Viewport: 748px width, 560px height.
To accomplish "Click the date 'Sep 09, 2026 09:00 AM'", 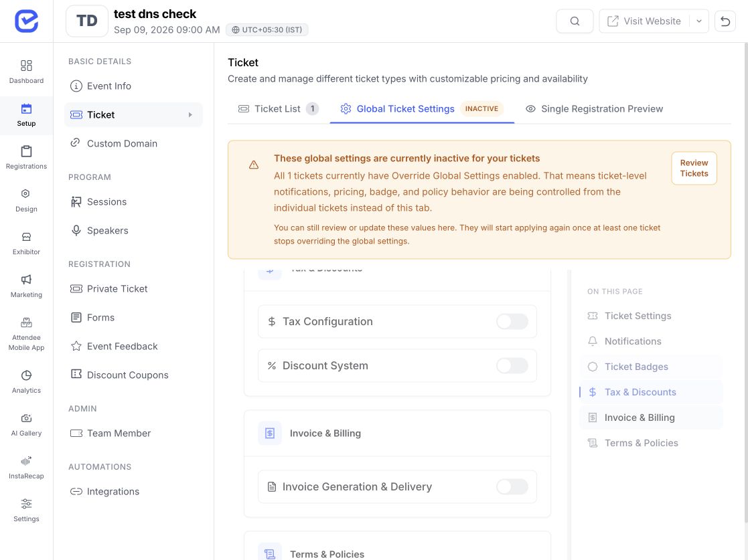I will point(167,29).
